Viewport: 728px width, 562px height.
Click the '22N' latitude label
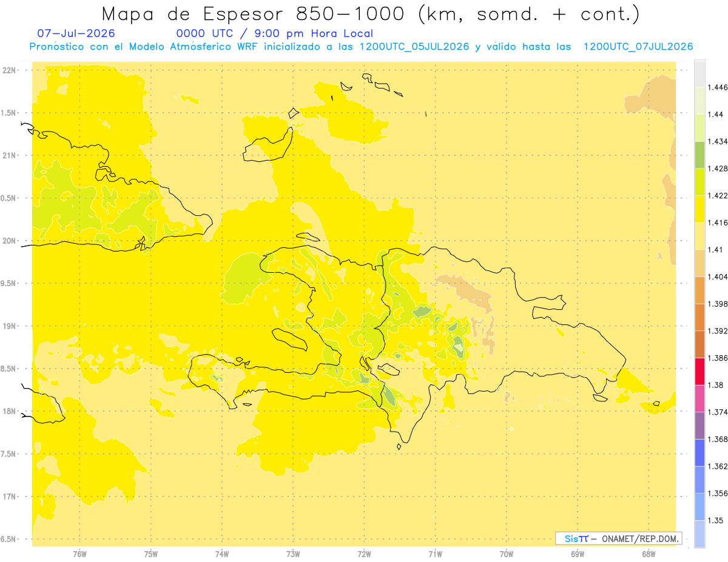[10, 70]
